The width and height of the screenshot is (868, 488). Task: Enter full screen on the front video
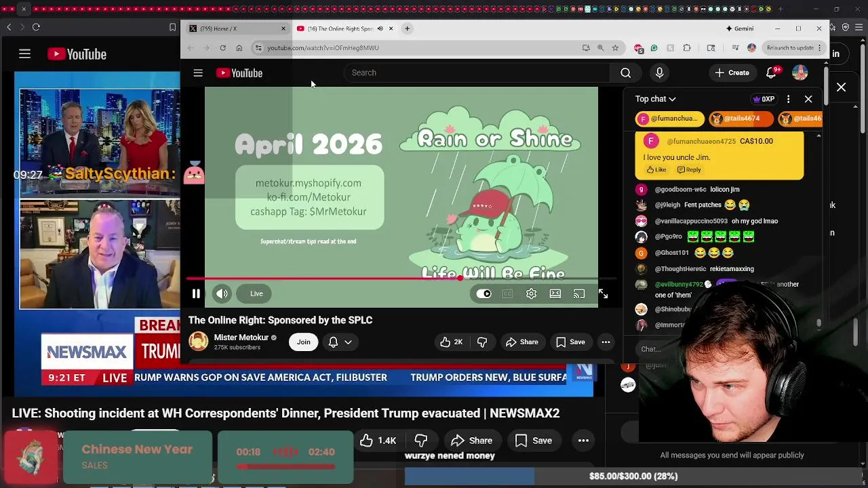[603, 293]
